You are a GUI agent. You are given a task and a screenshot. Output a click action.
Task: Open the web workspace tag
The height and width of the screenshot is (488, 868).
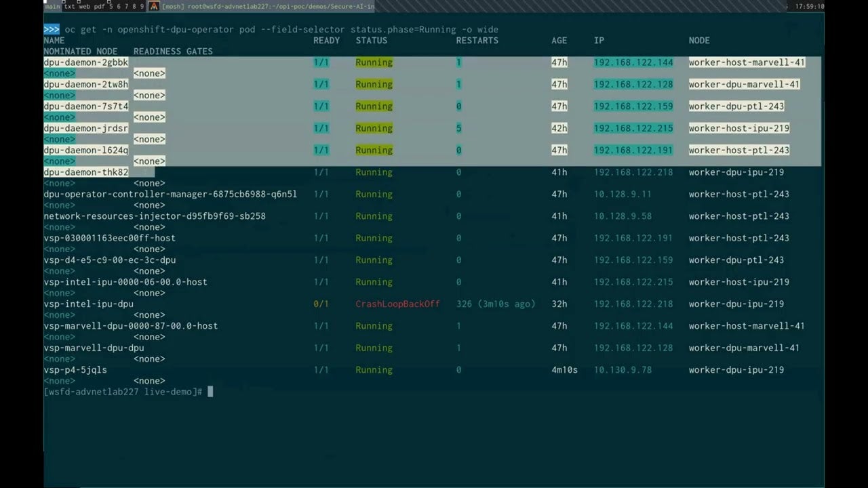(x=85, y=6)
